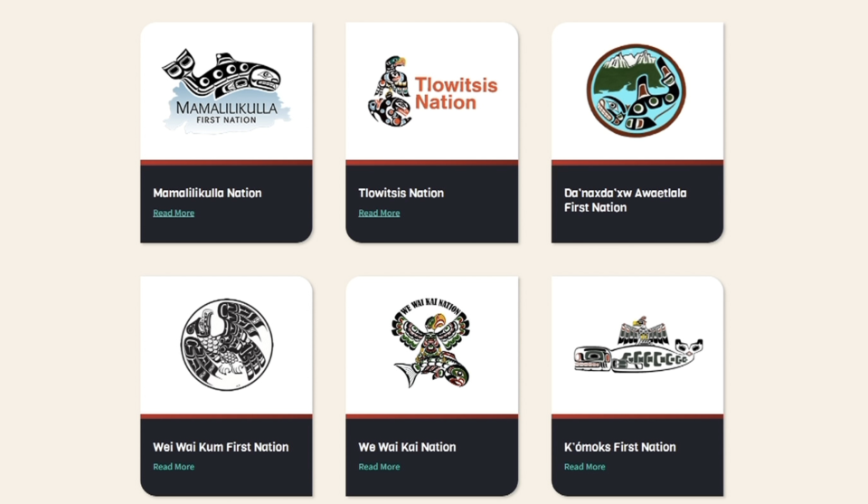Follow Read More for K'ómoks First Nation
Screen dimensions: 868x504
tap(585, 466)
